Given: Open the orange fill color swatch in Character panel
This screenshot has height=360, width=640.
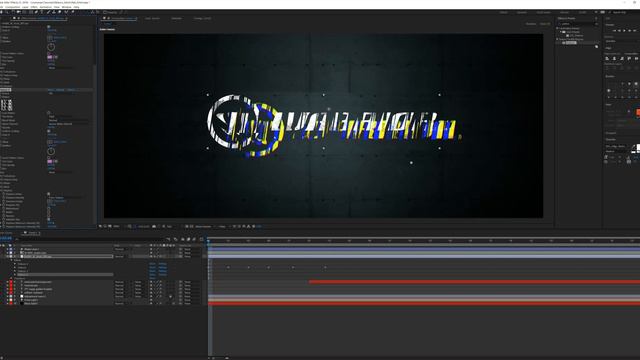Looking at the screenshot, I should 638,112.
